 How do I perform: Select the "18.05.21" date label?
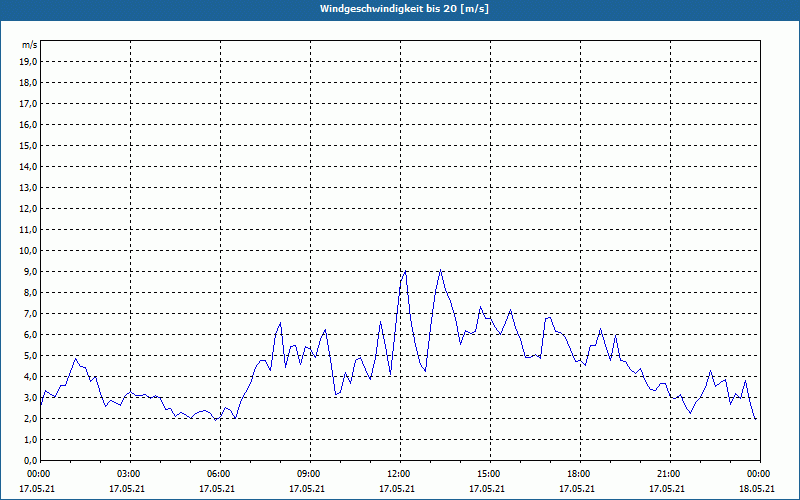coord(757,488)
